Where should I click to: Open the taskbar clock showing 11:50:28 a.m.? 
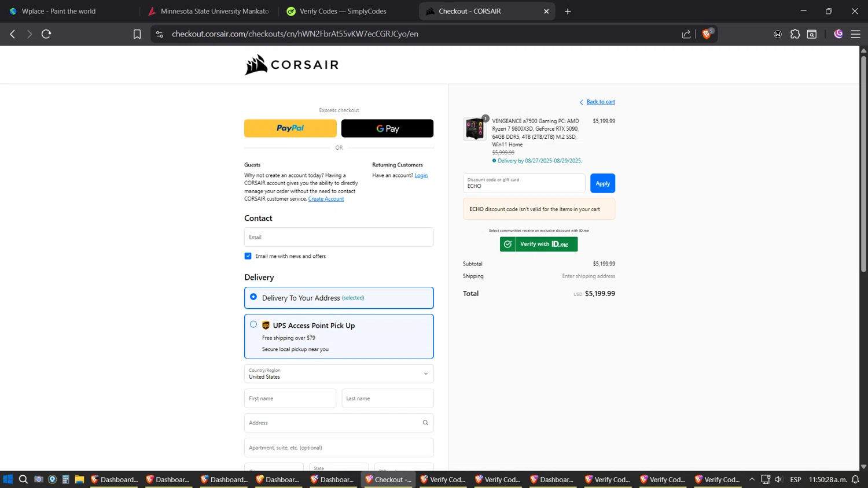point(828,479)
